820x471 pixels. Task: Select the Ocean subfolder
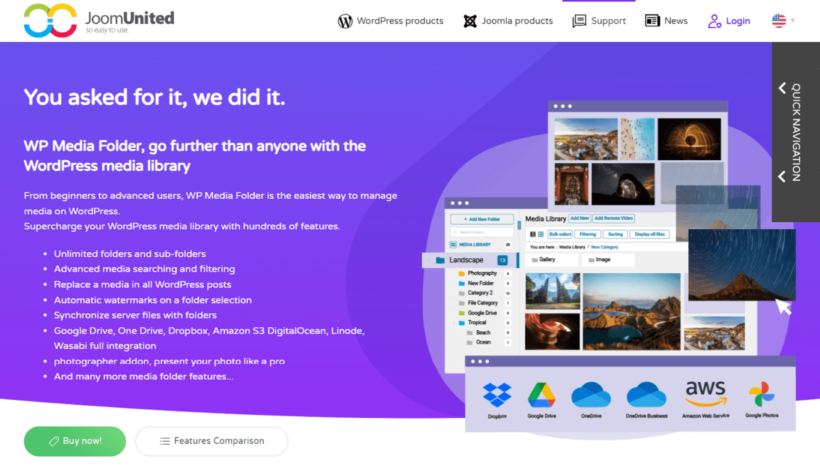[483, 342]
